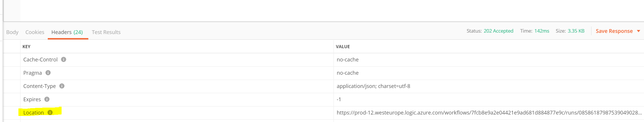This screenshot has width=644, height=122.
Task: Click the info icon beside Expires
Action: [x=47, y=99]
